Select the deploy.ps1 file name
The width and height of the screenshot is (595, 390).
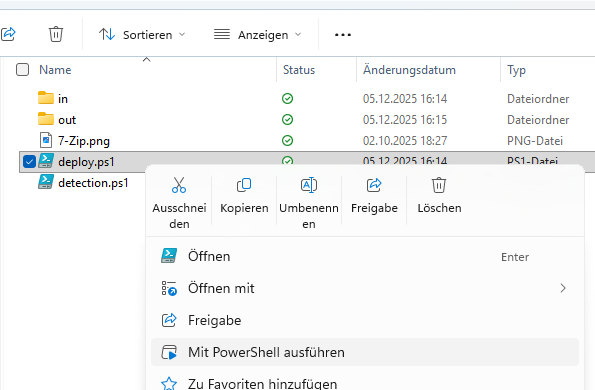point(86,162)
